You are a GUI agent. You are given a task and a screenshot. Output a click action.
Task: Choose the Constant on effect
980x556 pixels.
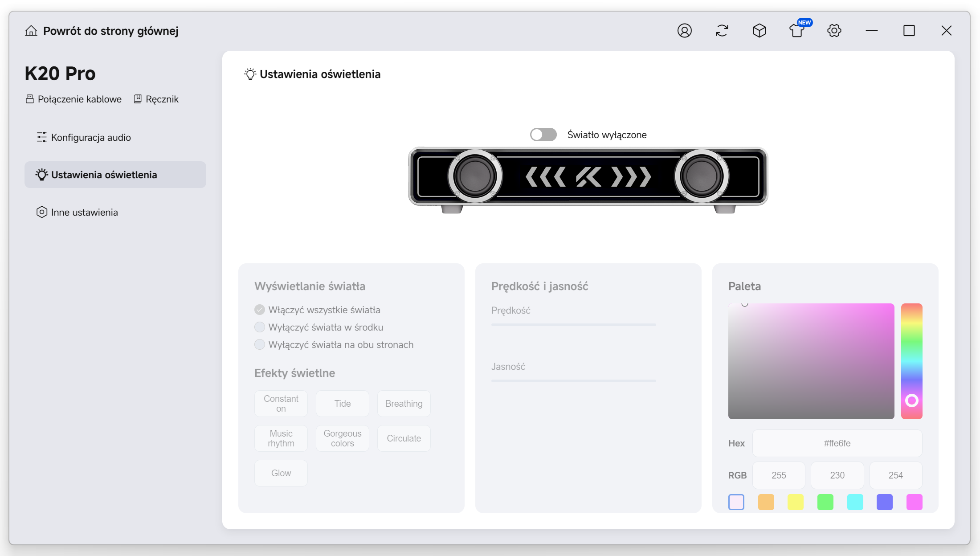pyautogui.click(x=281, y=404)
